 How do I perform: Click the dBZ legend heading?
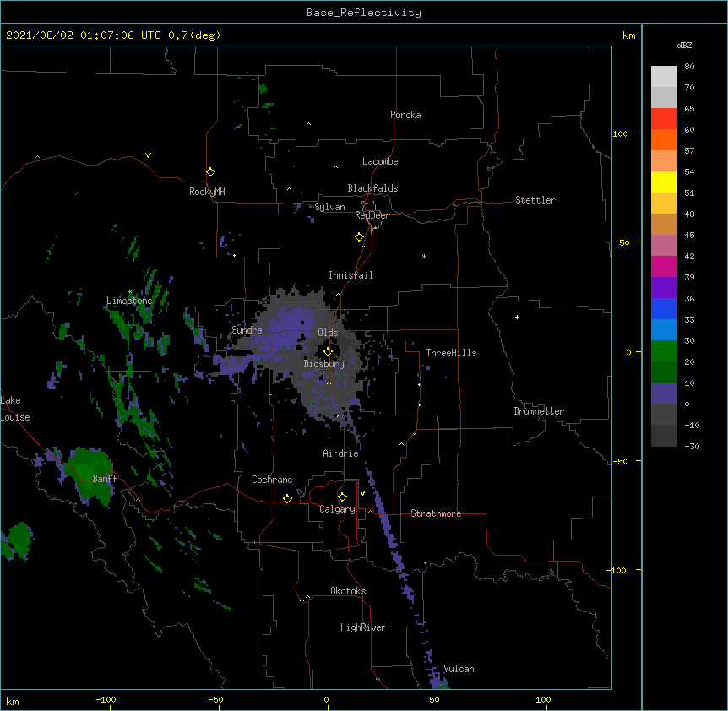tap(684, 45)
